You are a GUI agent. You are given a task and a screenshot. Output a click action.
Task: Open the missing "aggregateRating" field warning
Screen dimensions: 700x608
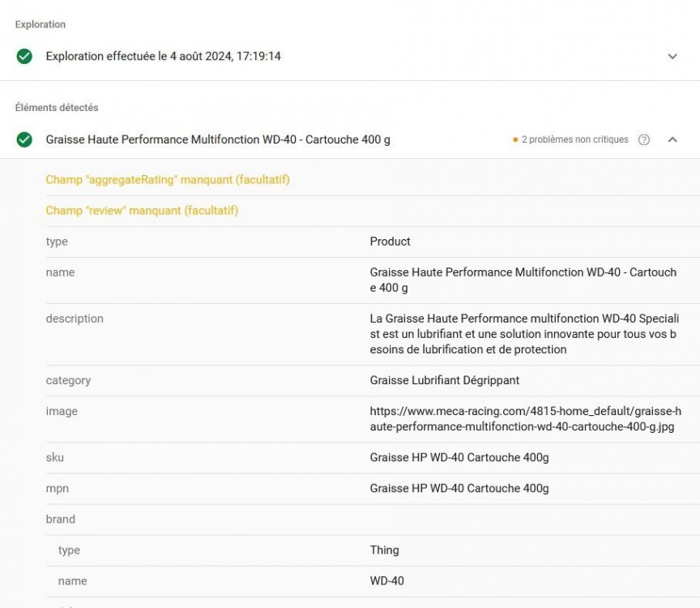tap(168, 180)
